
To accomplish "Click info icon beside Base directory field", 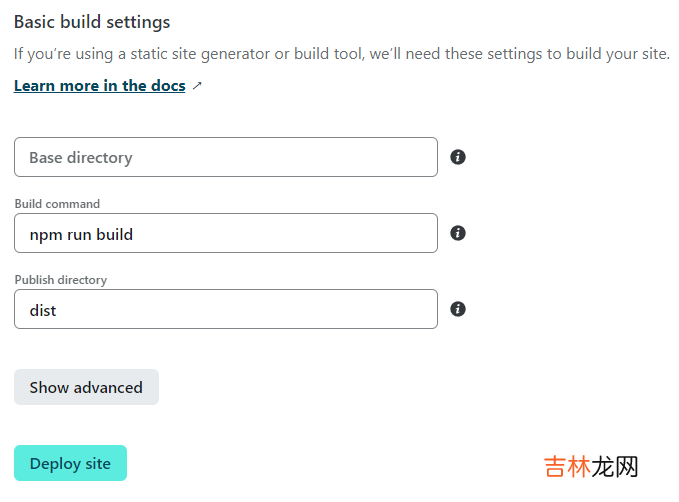I will coord(458,157).
